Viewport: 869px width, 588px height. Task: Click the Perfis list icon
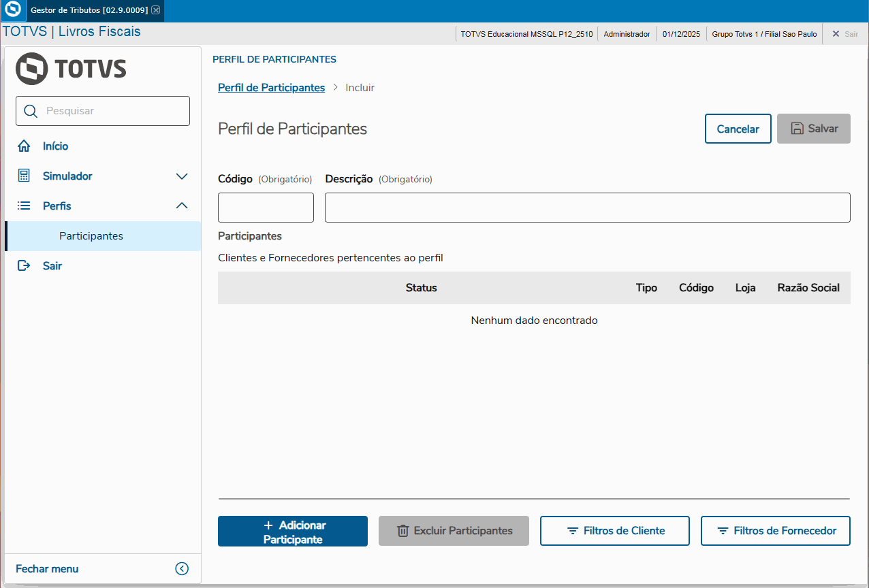(24, 206)
